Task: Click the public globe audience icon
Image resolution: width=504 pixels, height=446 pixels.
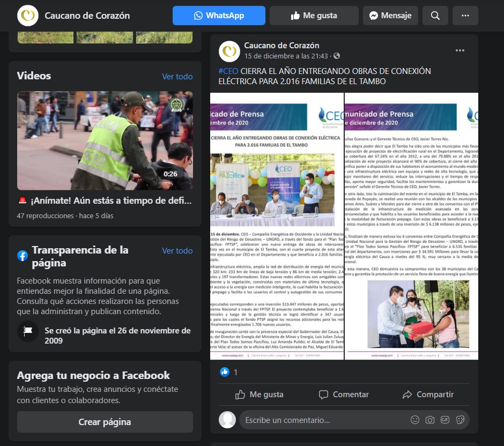Action: [337, 56]
